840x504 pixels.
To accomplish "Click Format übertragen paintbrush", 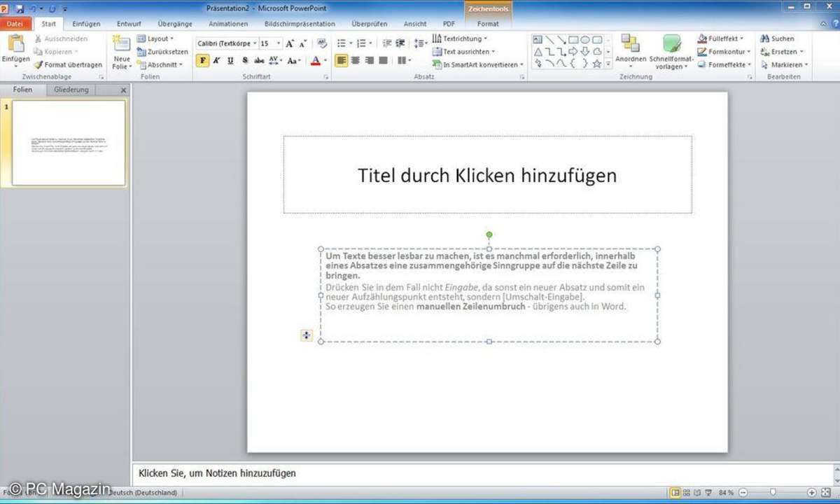I will 67,64.
